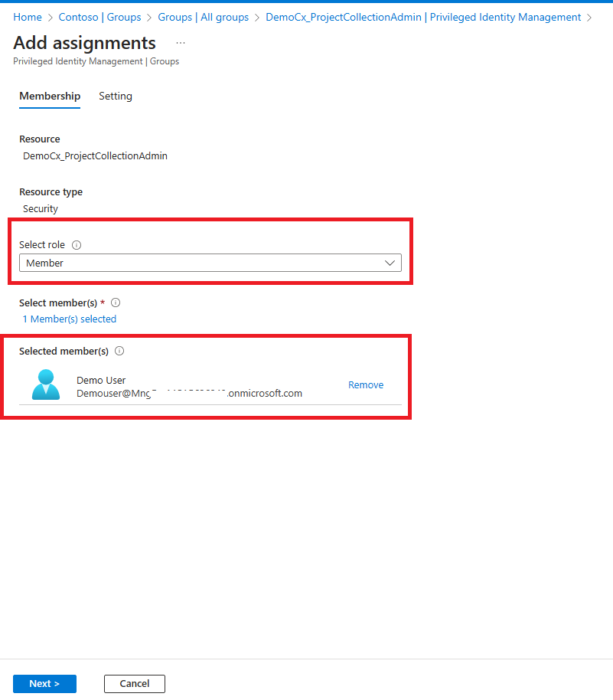Viewport: 613px width, 700px height.
Task: Open the ellipsis more options menu
Action: (x=181, y=44)
